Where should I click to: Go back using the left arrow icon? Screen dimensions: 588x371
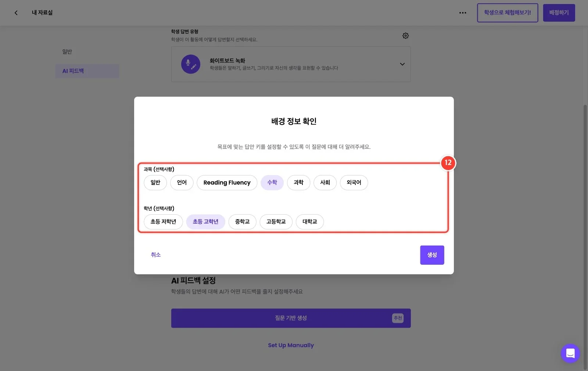(x=16, y=13)
